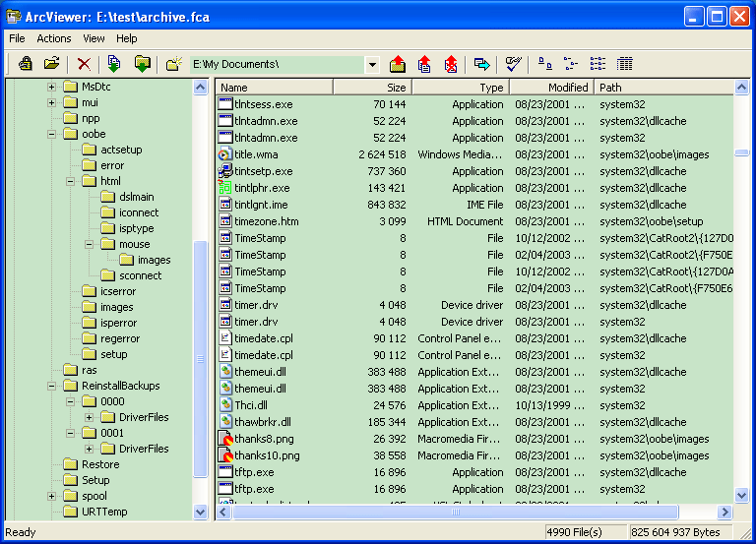The width and height of the screenshot is (756, 544).
Task: Collapse the html folder node
Action: click(x=71, y=182)
